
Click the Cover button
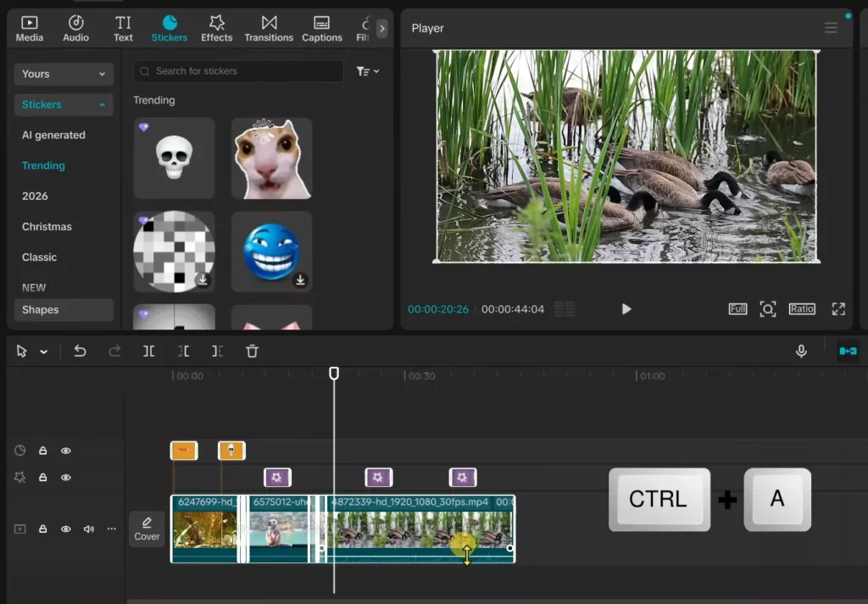pos(147,529)
